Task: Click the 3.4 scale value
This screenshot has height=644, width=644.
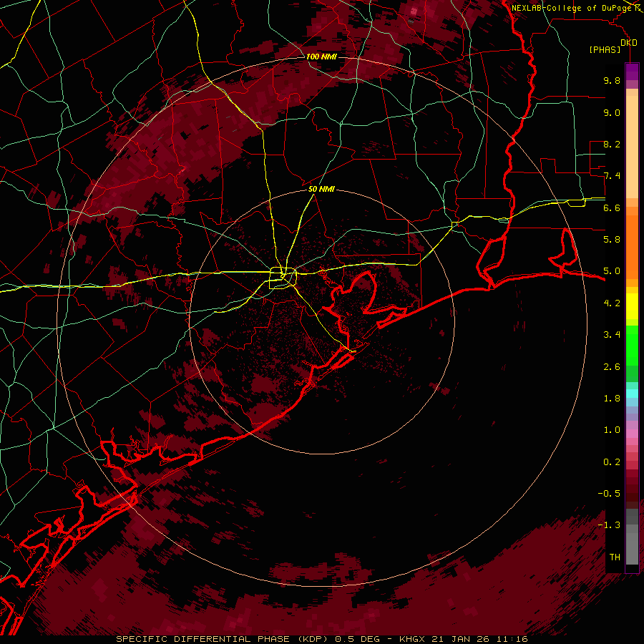Action: coord(612,334)
